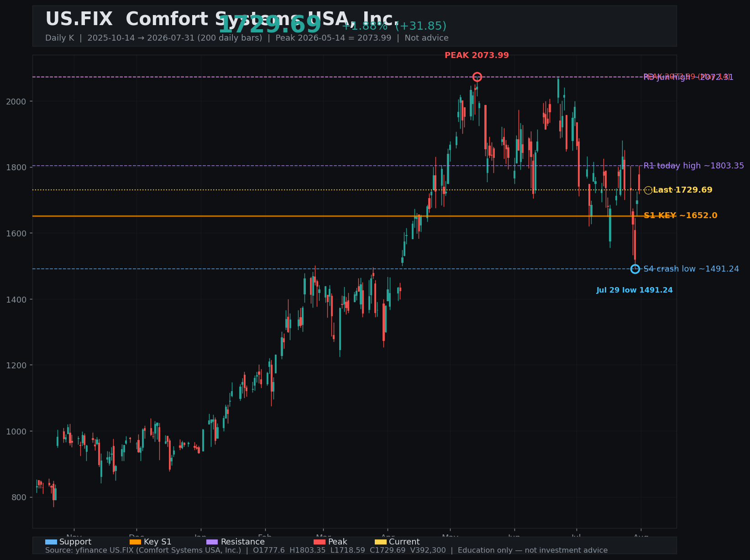
Task: Click the 1600 y-axis tick label
Action: [x=16, y=233]
